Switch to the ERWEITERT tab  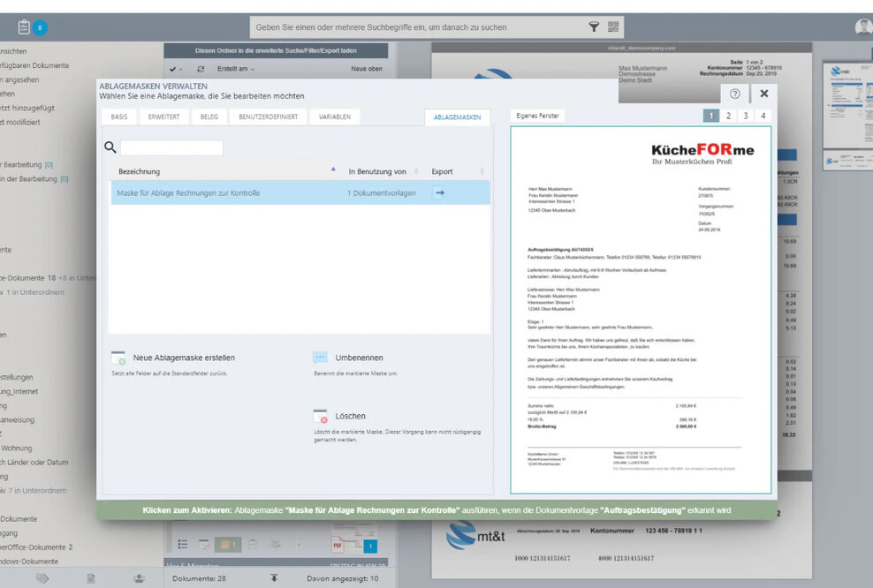coord(164,115)
